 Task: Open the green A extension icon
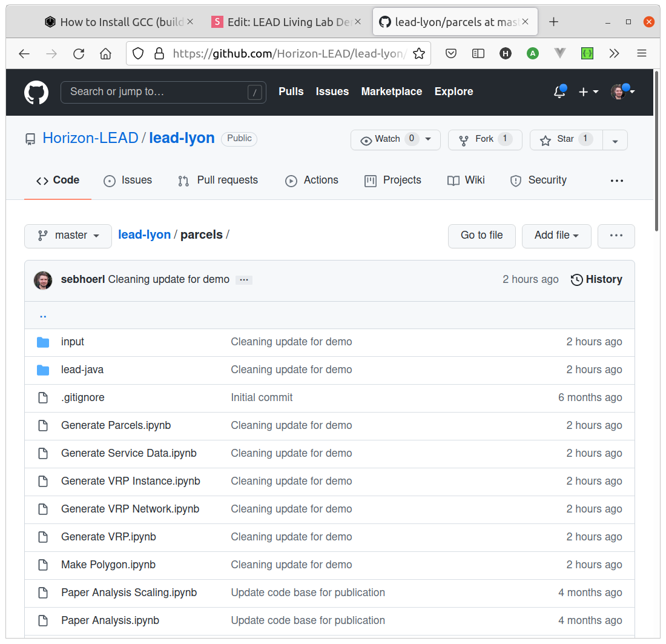(x=533, y=53)
